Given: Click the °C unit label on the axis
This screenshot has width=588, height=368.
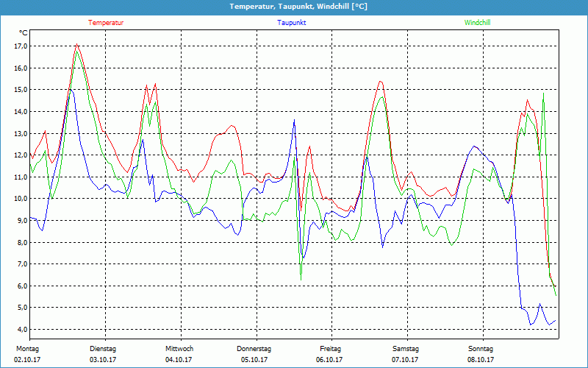Looking at the screenshot, I should point(24,33).
